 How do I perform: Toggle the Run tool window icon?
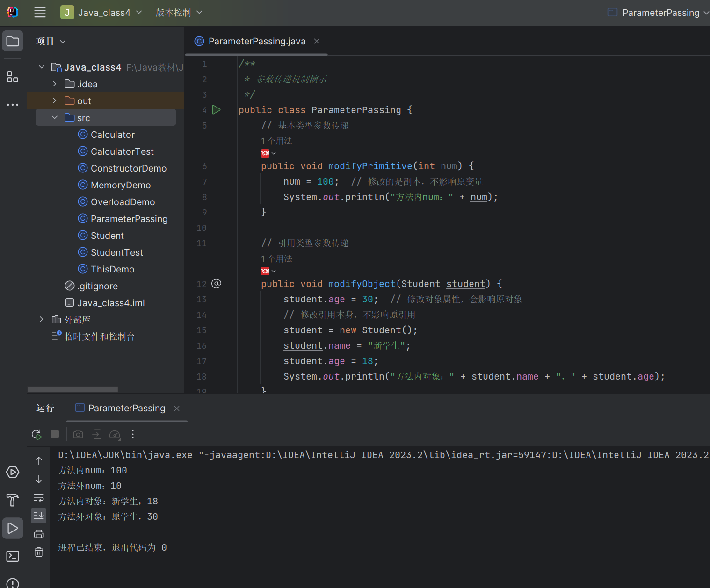coord(13,528)
